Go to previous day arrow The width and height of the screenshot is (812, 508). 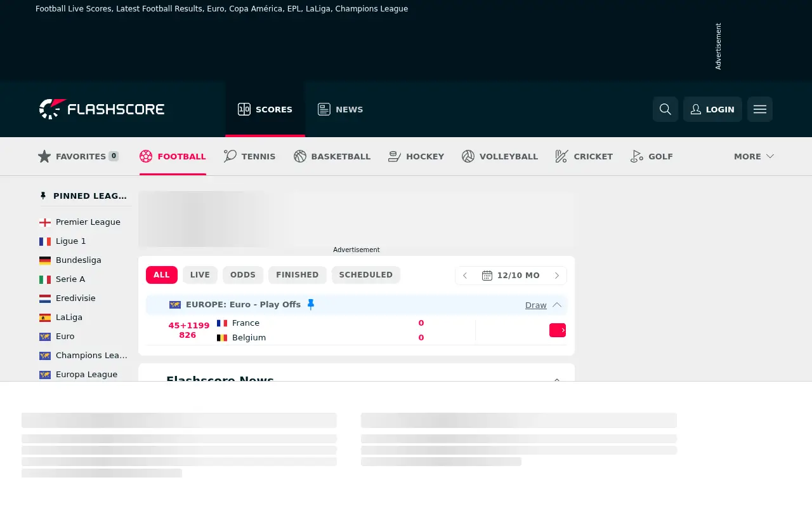(465, 276)
